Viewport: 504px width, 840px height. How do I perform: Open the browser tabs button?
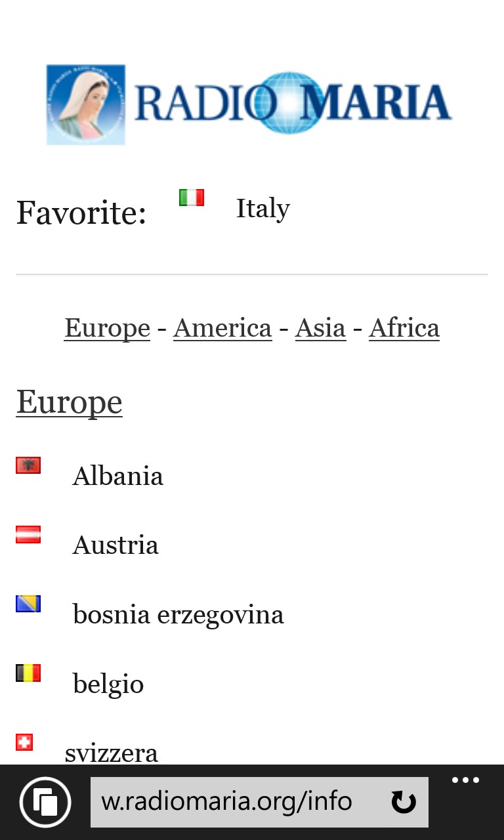click(x=45, y=802)
